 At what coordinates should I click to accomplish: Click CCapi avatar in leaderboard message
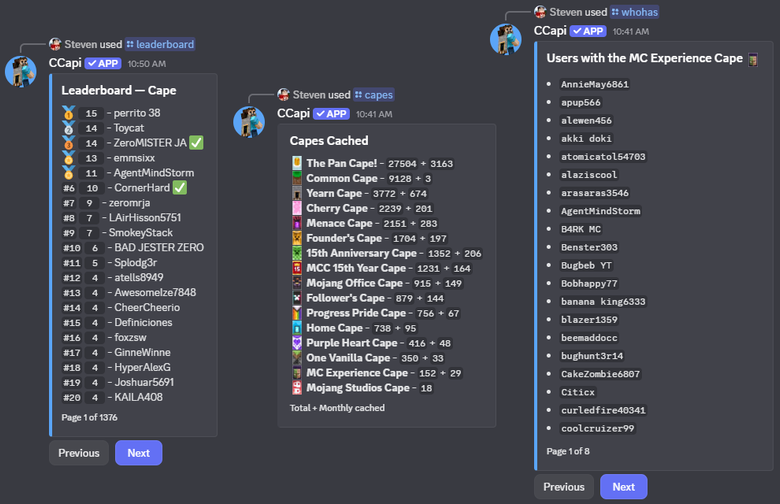tap(21, 72)
